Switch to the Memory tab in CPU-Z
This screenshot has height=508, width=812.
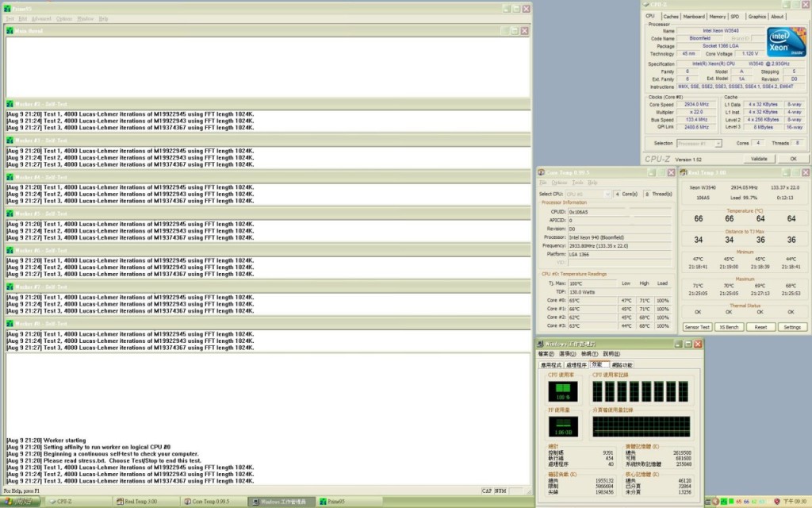(717, 17)
